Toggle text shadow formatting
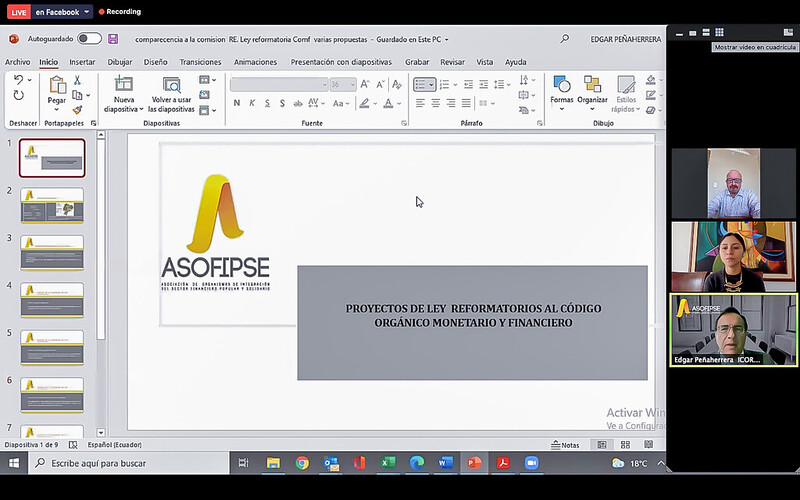This screenshot has height=500, width=800. [282, 103]
